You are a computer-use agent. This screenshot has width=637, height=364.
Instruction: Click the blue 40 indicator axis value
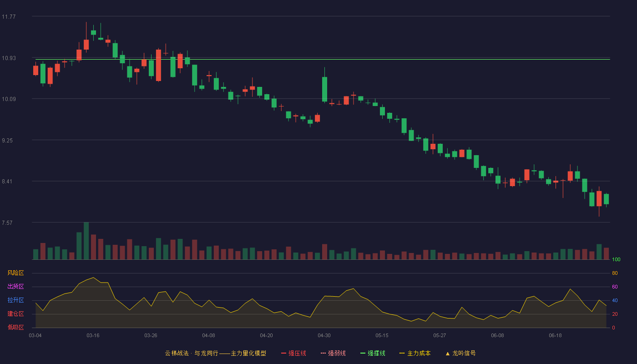point(615,300)
